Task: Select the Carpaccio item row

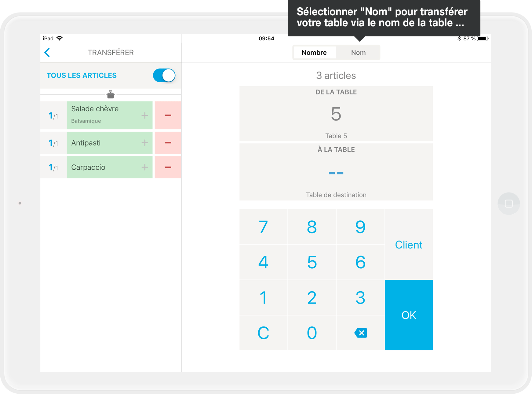Action: (110, 167)
